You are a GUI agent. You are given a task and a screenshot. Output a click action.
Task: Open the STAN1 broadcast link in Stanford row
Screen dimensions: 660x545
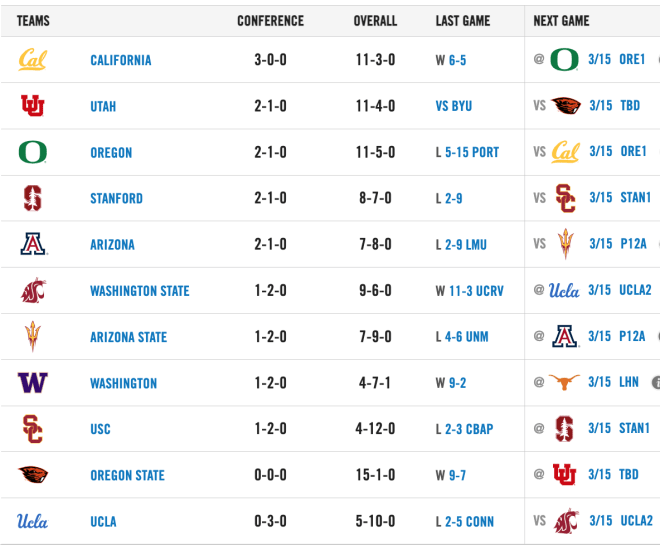635,197
